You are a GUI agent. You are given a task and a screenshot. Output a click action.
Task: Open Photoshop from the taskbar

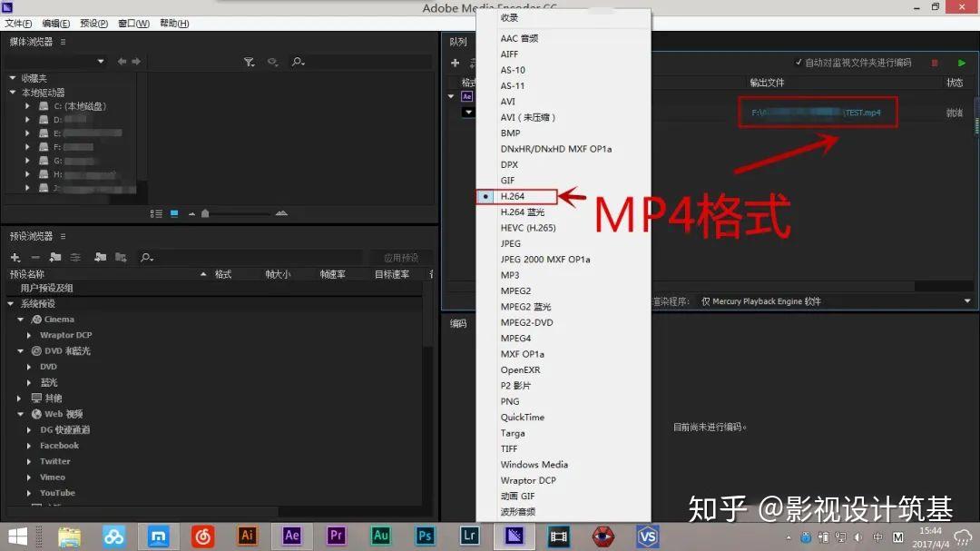point(425,536)
